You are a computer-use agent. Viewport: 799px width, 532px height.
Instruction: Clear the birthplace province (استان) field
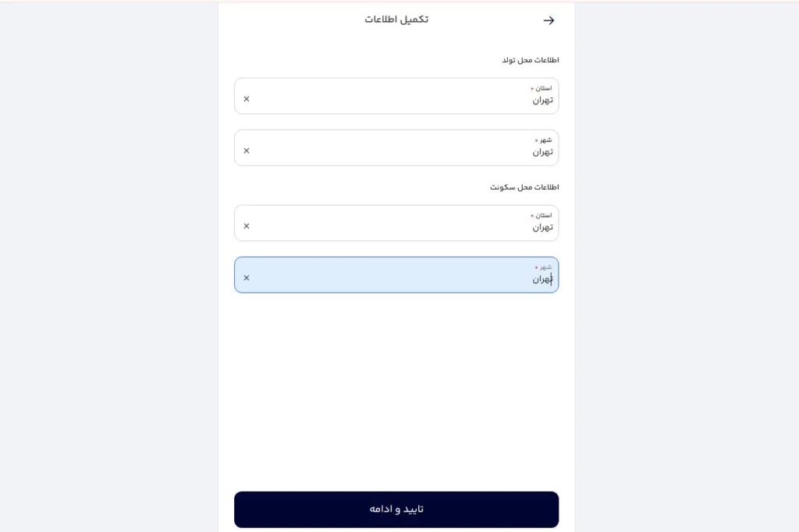247,99
